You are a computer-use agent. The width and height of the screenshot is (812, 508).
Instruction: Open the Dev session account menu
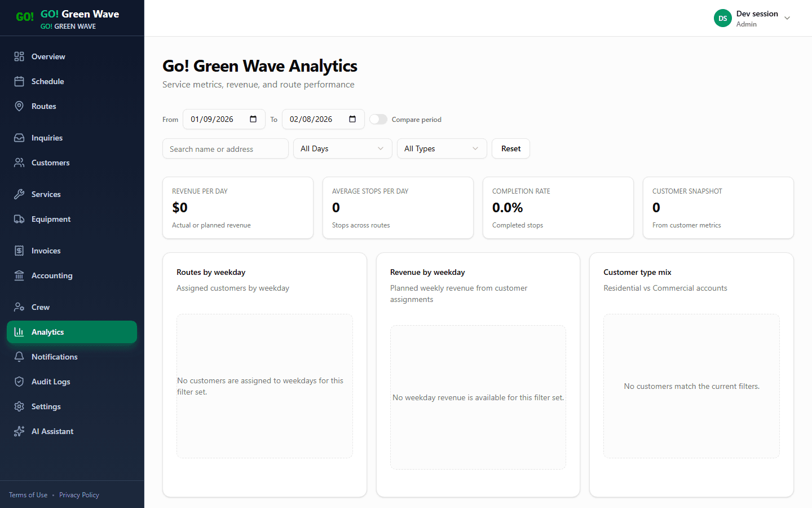[753, 18]
